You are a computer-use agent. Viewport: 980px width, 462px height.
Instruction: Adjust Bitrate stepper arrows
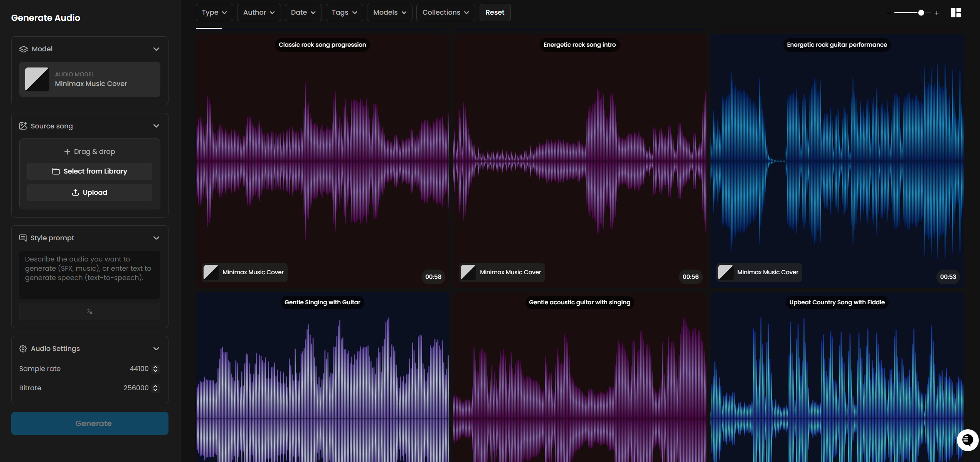(x=155, y=388)
